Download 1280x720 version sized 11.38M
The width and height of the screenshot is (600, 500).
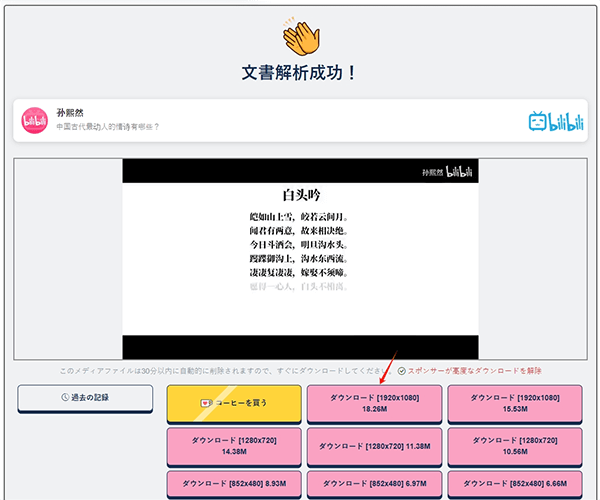pos(374,446)
